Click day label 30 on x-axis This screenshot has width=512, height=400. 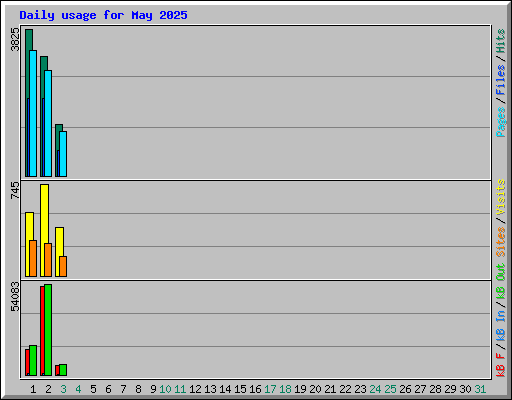click(465, 389)
